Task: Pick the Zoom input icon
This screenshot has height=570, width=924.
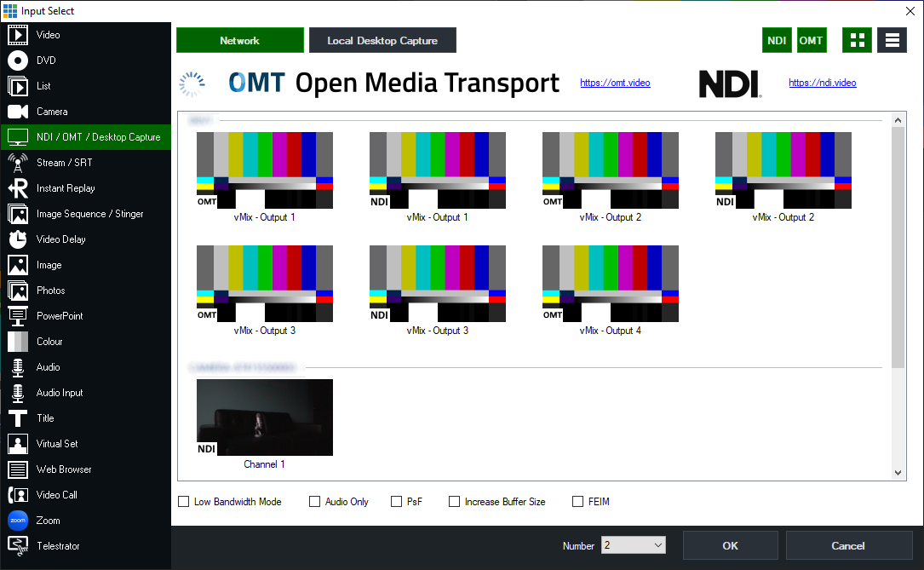Action: coord(18,521)
